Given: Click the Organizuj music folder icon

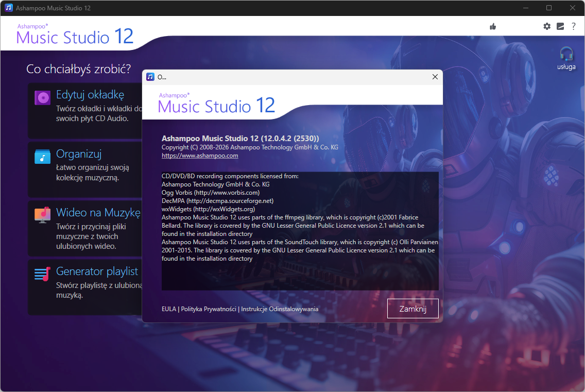Looking at the screenshot, I should click(43, 157).
